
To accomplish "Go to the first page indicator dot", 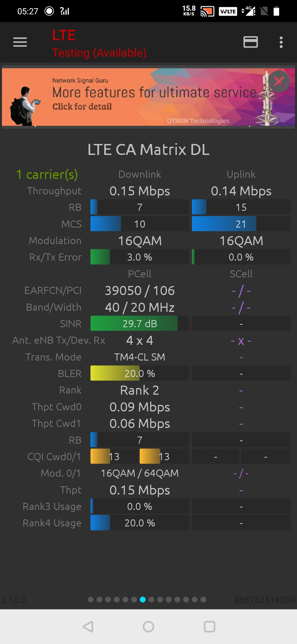I will [91, 600].
